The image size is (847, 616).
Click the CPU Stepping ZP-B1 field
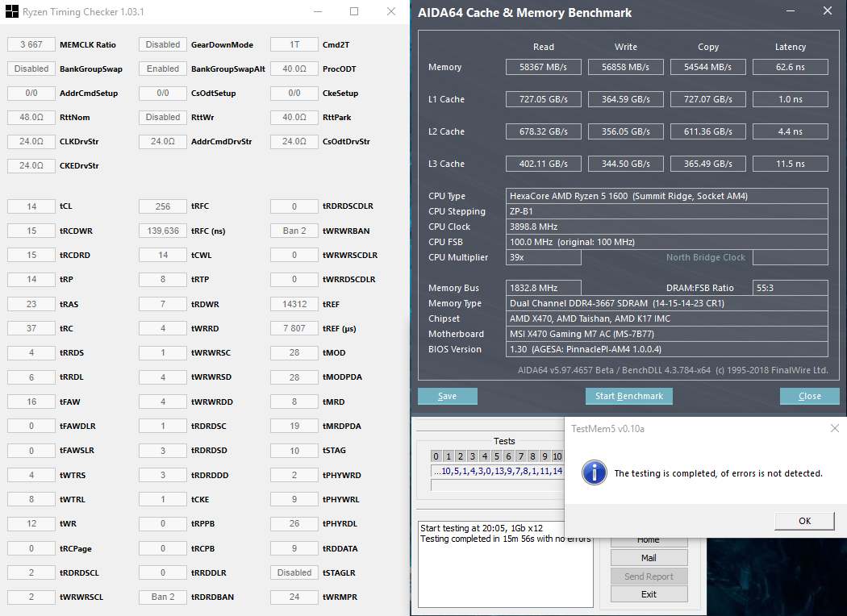point(666,211)
